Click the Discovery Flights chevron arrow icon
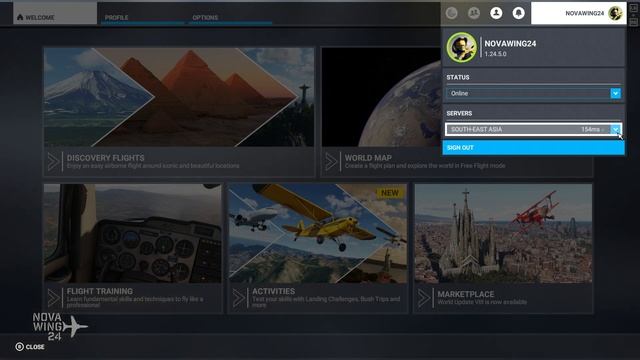This screenshot has width=640, height=360. pos(53,162)
